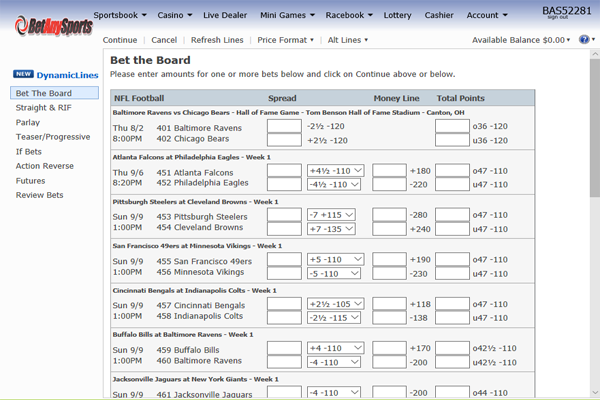Open Atlanta Falcons +4½ -110 spread dropdown
Image resolution: width=600 pixels, height=400 pixels.
tap(335, 170)
